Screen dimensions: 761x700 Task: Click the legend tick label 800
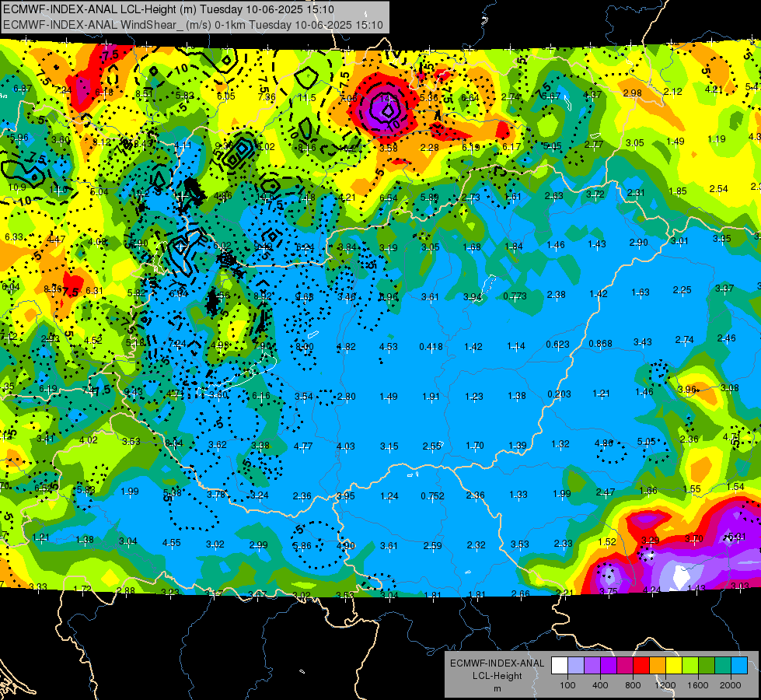click(633, 685)
